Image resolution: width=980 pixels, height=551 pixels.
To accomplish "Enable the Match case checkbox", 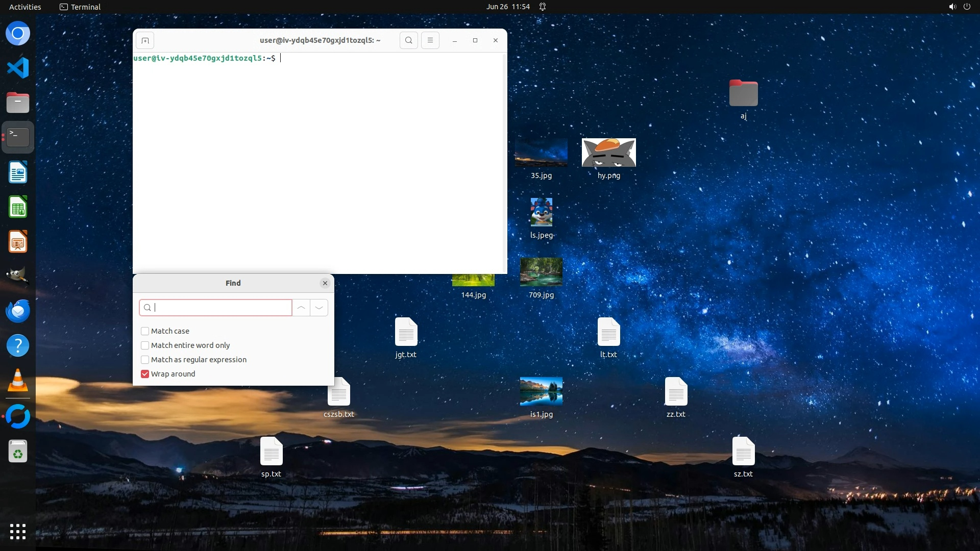I will click(145, 331).
